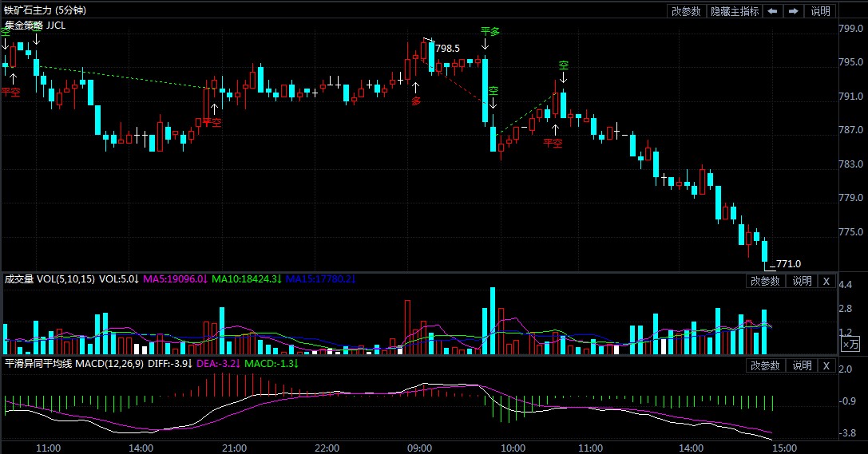The width and height of the screenshot is (868, 454).
Task: Click the 集金策略 JJCL indicator label
Action: click(35, 26)
